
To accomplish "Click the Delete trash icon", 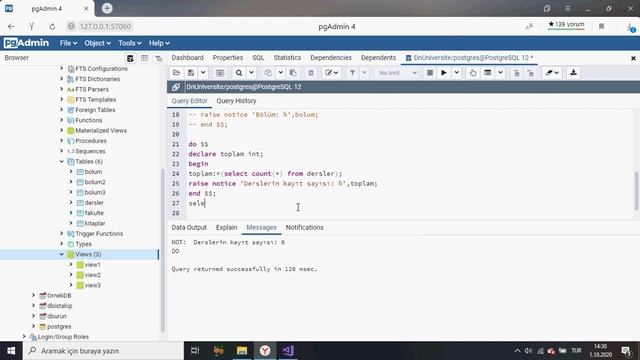I will click(311, 73).
